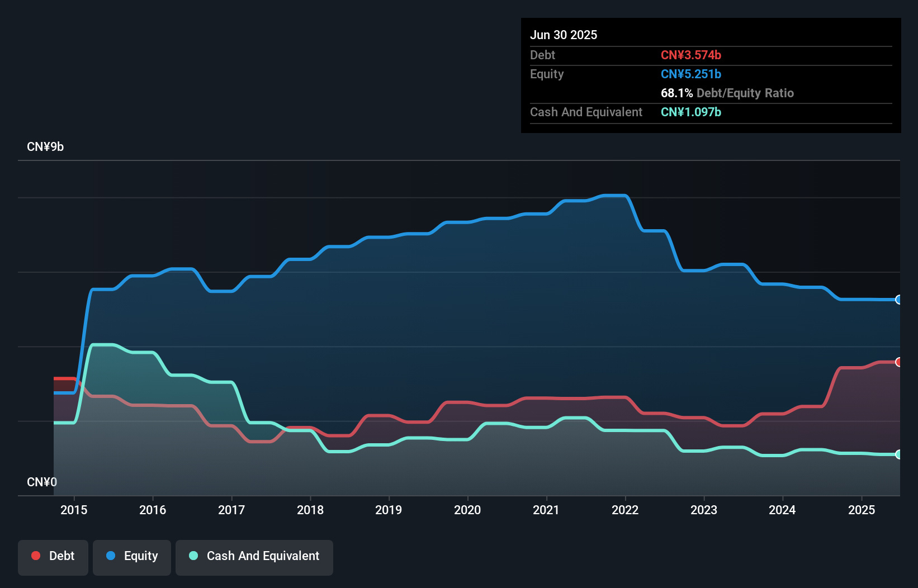
Task: Click the teal Cash And Equivalent color marker
Action: coord(193,556)
